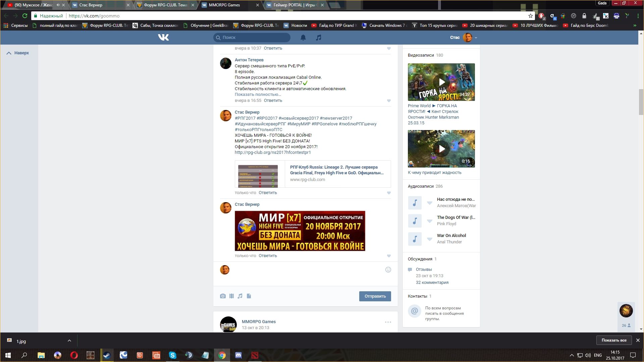644x362 pixels.
Task: Expand options for The Dogs Of War track
Action: pyautogui.click(x=429, y=221)
